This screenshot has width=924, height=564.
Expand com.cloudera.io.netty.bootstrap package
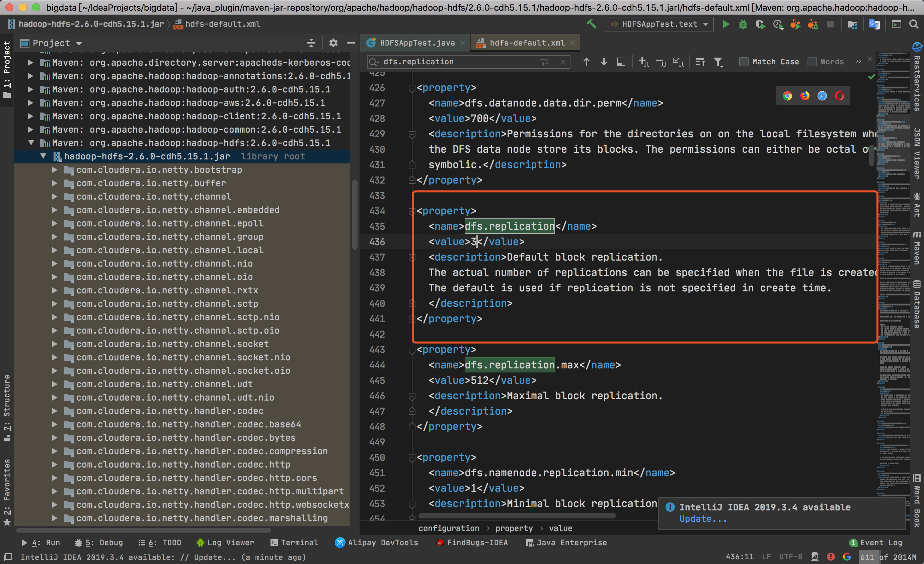(55, 170)
